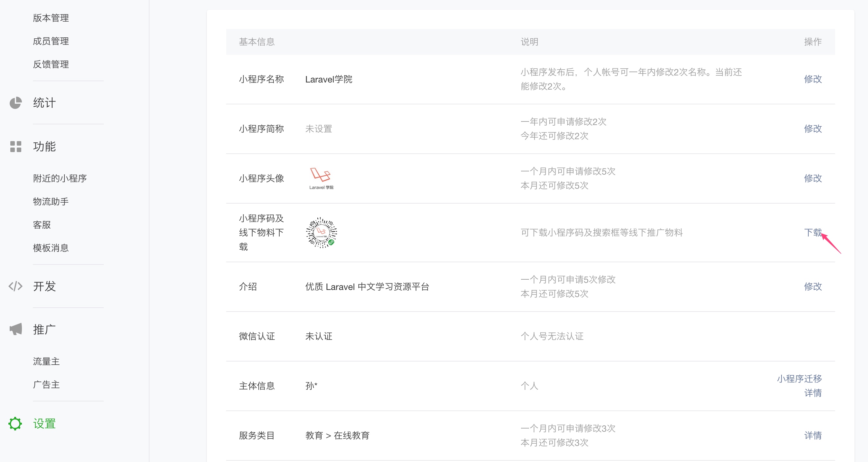Screen dimensions: 868x462
Task: Open the 统计 section
Action: point(44,103)
